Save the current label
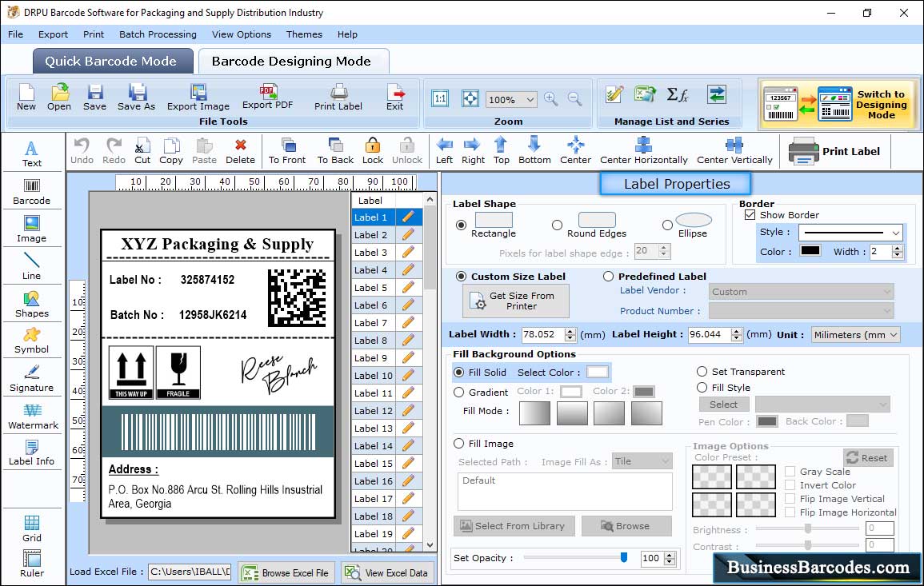The image size is (924, 586). pos(95,98)
